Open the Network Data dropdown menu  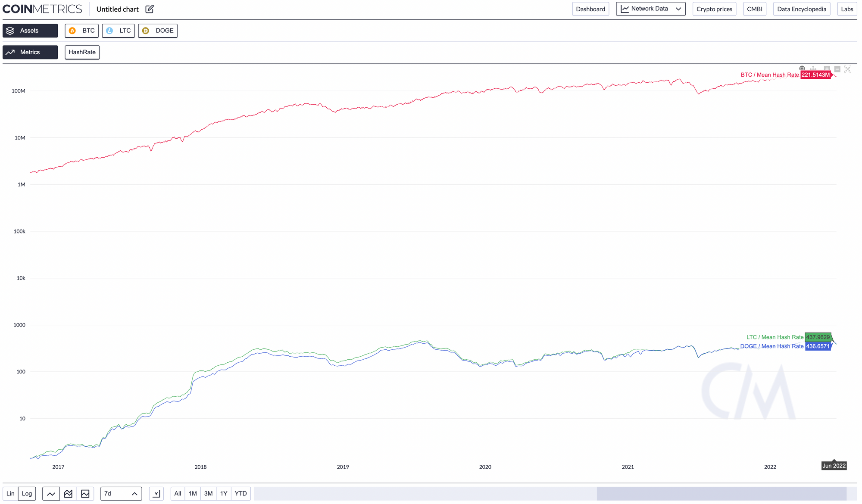[x=650, y=9]
